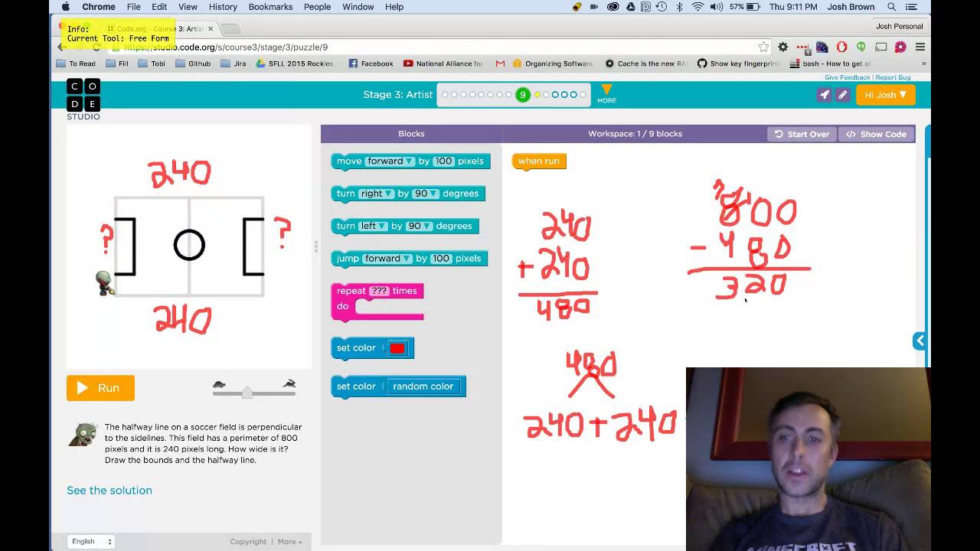Open See the solution link
Screen dimensions: 980x551
[x=109, y=491]
